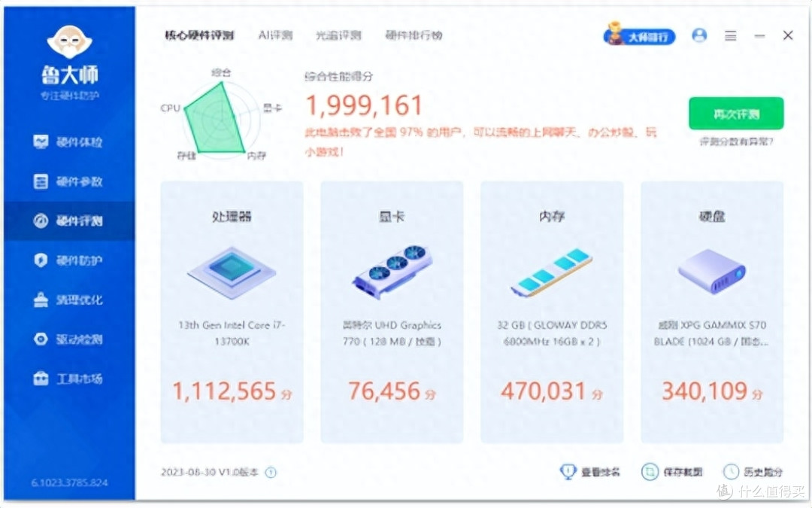Click the 历史得分 button
The image size is (812, 508).
pyautogui.click(x=753, y=472)
